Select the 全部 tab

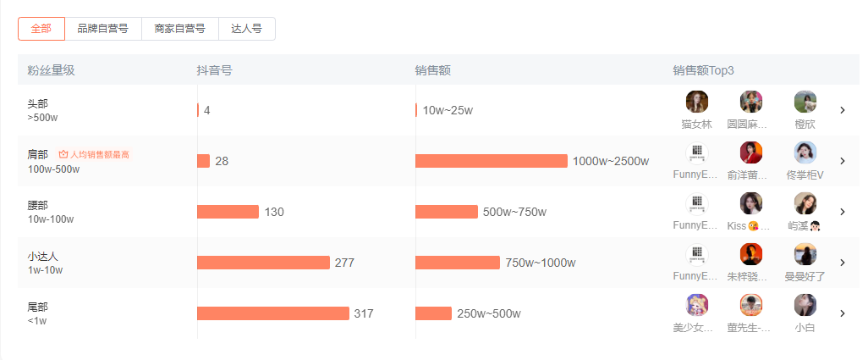tap(41, 29)
